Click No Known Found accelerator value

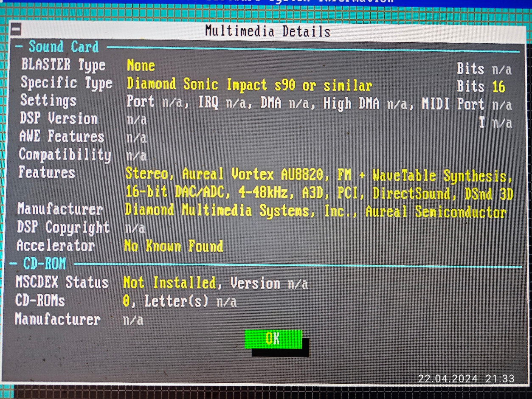pyautogui.click(x=173, y=246)
